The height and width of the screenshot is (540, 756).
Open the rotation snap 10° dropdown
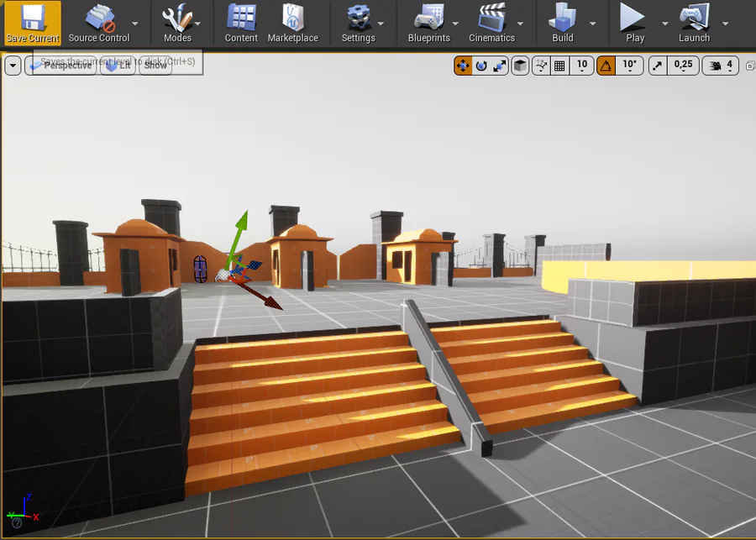click(x=630, y=66)
